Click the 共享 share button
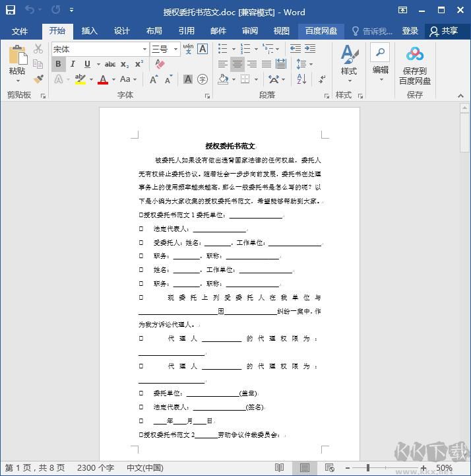The height and width of the screenshot is (476, 471). click(x=444, y=31)
